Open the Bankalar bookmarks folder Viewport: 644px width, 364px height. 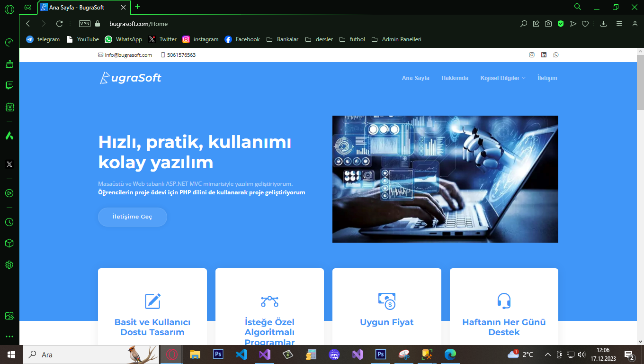point(282,39)
